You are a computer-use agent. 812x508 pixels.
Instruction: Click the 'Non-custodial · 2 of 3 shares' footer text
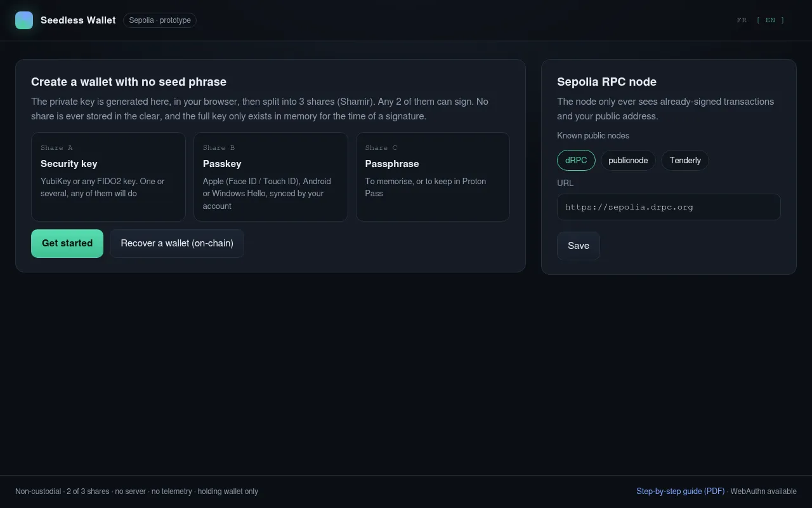[62, 491]
